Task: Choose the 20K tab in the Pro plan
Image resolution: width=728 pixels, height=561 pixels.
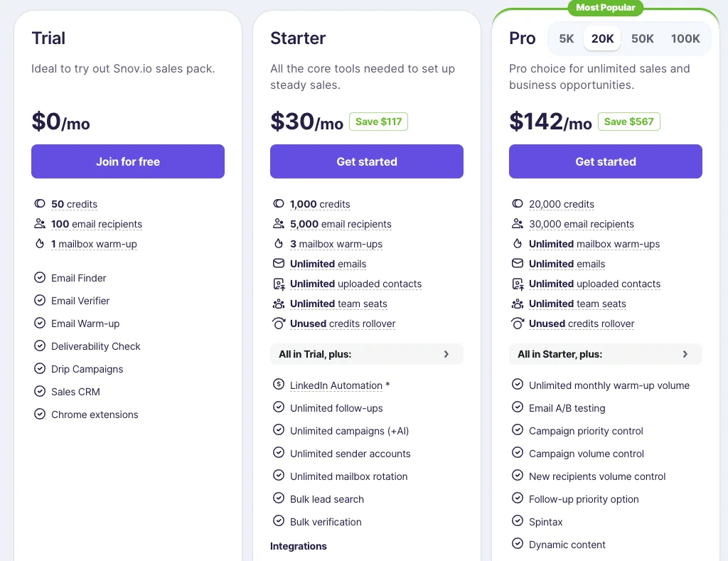Action: pos(602,38)
